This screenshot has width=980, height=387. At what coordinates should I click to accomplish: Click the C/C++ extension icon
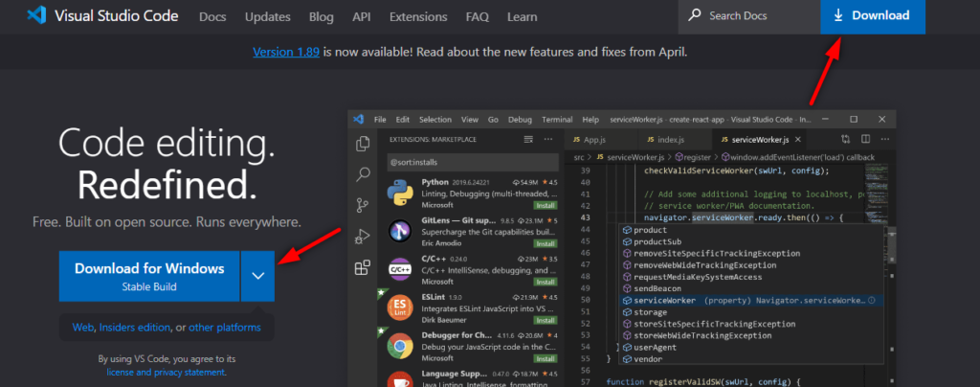tap(400, 269)
